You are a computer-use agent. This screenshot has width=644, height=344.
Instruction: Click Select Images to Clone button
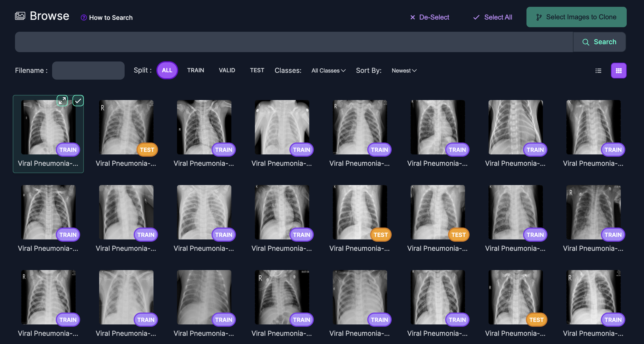[576, 17]
